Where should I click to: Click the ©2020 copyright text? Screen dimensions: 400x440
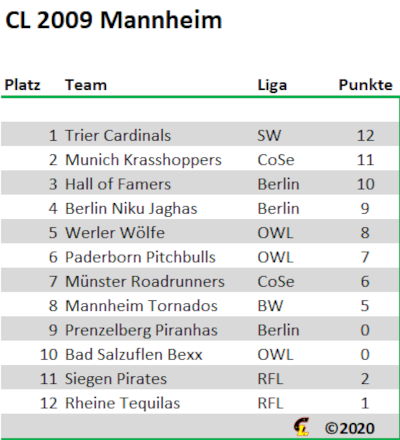pos(350,428)
